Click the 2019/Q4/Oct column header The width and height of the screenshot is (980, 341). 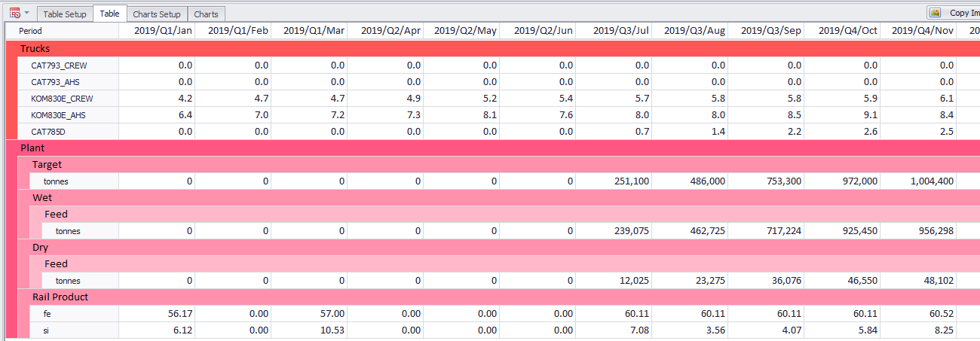pos(842,31)
